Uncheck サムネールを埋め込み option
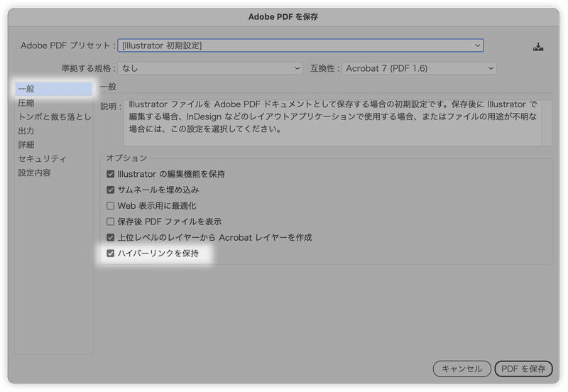This screenshot has height=392, width=568. click(111, 190)
